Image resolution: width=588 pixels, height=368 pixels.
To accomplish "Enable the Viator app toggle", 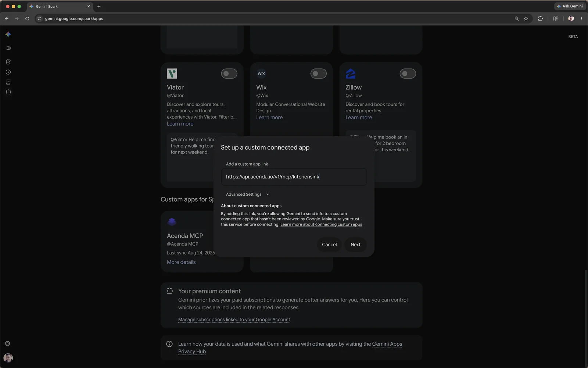I will [229, 73].
